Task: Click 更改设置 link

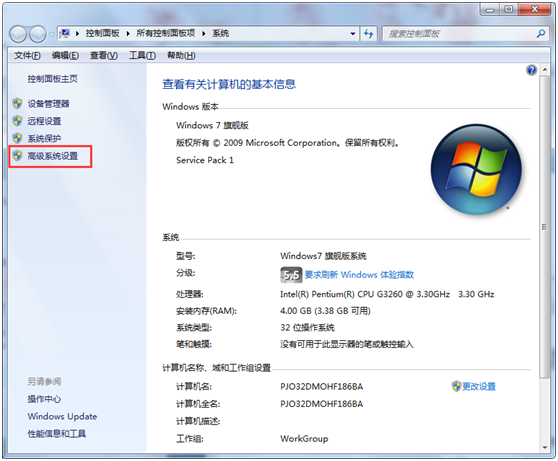Action: (x=479, y=386)
